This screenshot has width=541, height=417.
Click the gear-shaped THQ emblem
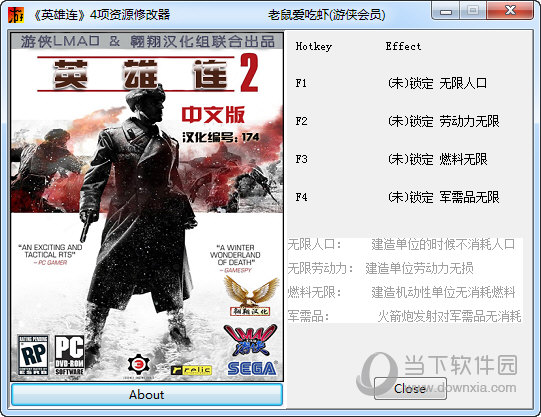pyautogui.click(x=139, y=364)
